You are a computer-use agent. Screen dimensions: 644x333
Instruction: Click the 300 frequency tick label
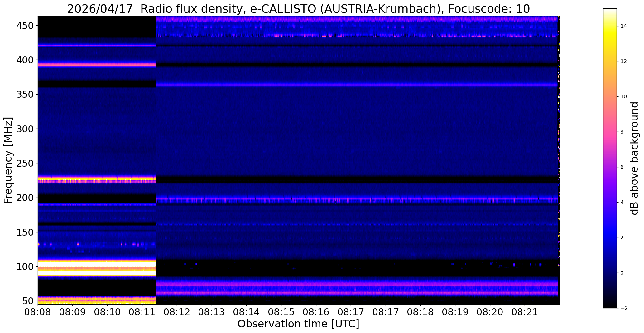pos(25,129)
